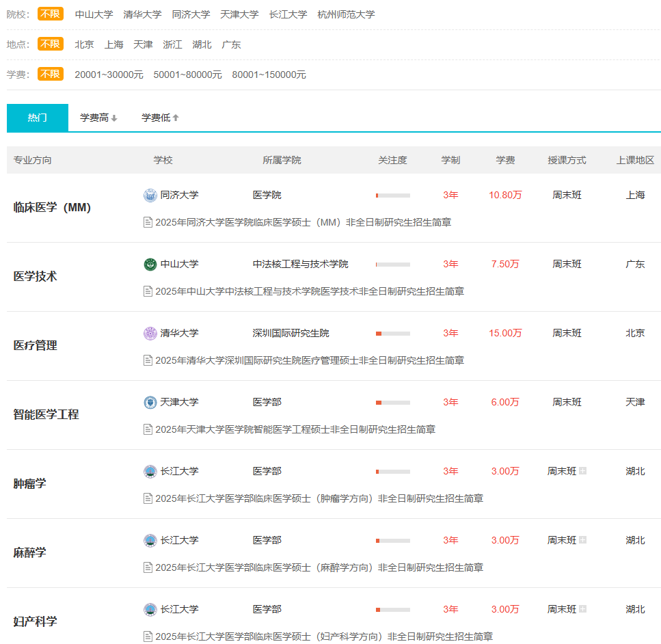Open 长江大学肿瘤学方向 brochure link
Image resolution: width=661 pixels, height=644 pixels.
click(x=319, y=498)
